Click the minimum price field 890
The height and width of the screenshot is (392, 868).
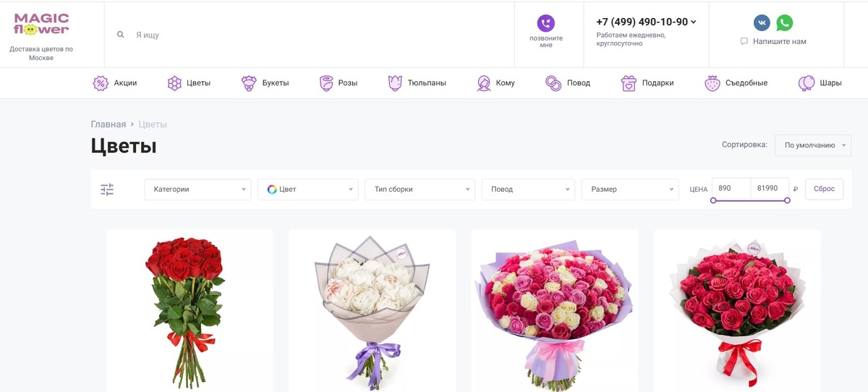pos(731,188)
